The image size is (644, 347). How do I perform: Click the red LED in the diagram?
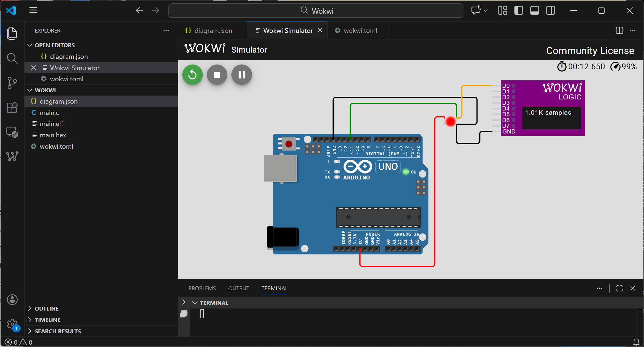point(450,122)
